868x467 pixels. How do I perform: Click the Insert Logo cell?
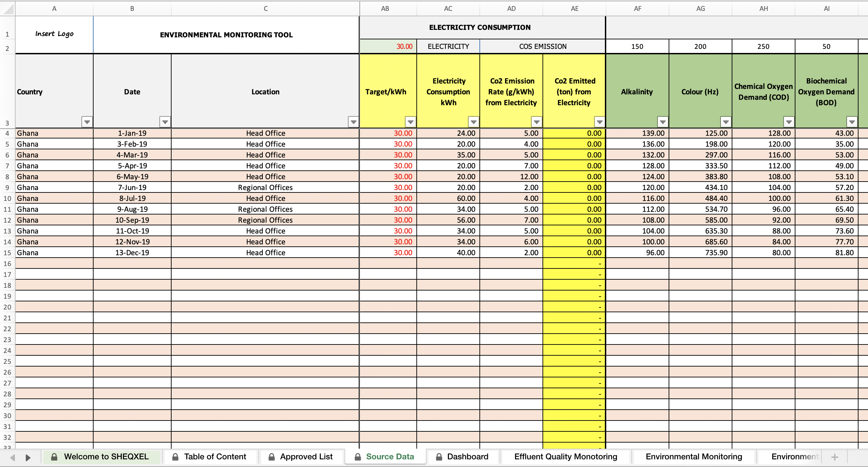coord(54,35)
